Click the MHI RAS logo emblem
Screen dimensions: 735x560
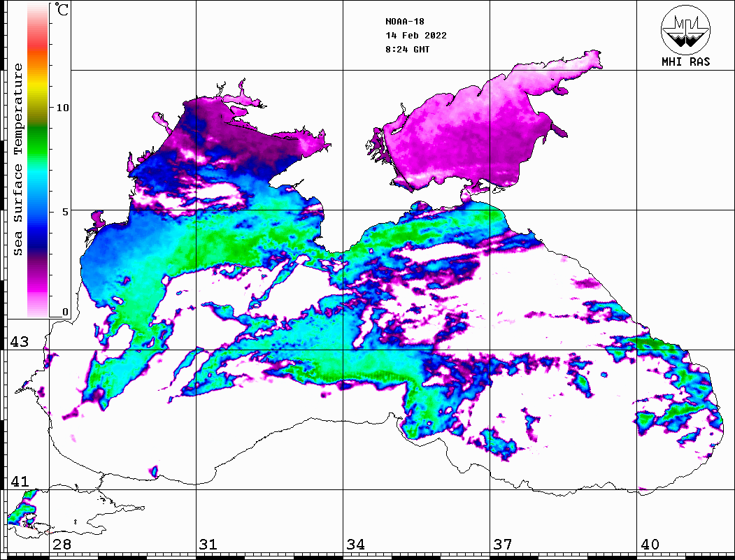tap(685, 29)
